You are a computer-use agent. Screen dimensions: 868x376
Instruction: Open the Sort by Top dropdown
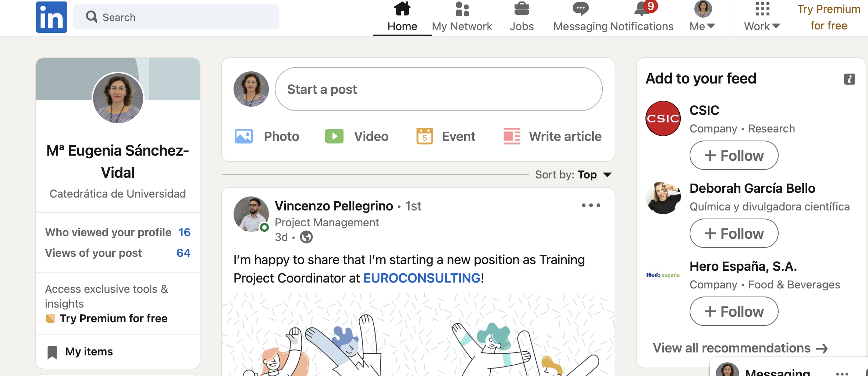593,174
